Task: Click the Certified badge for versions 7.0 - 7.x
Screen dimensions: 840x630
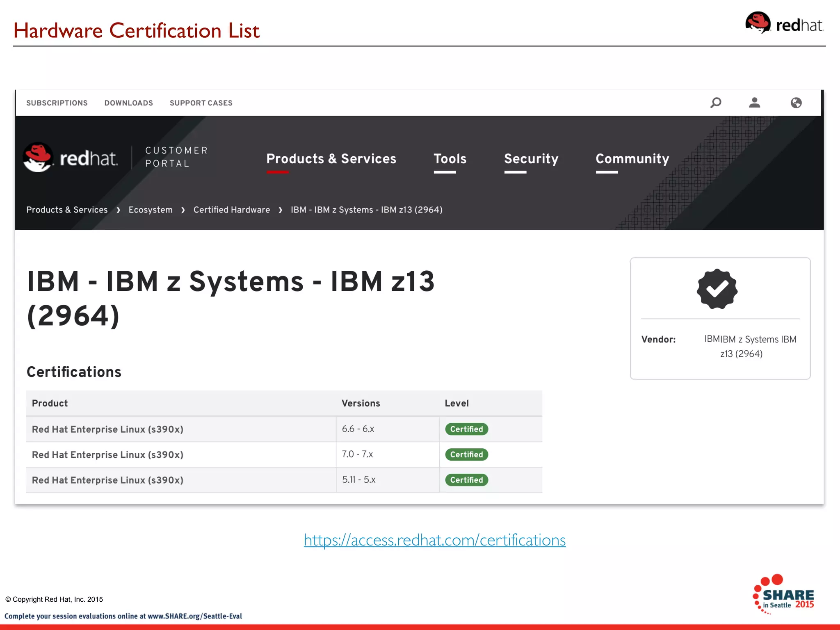Action: click(466, 454)
